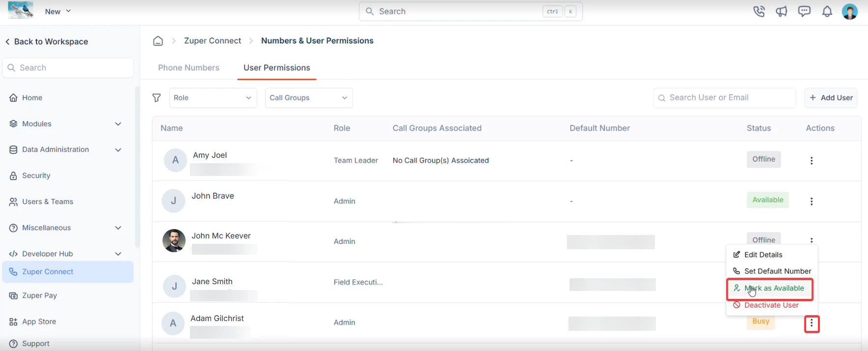Click the Add User button
This screenshot has width=868, height=351.
[x=831, y=98]
